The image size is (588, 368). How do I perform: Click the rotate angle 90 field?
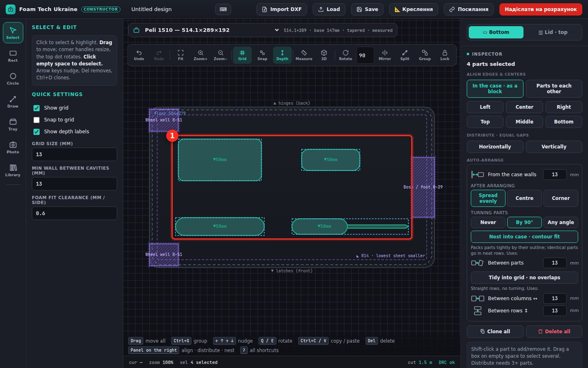pyautogui.click(x=365, y=56)
